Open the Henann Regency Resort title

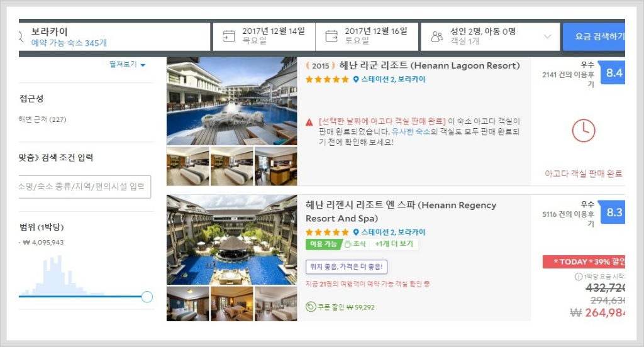(x=401, y=211)
